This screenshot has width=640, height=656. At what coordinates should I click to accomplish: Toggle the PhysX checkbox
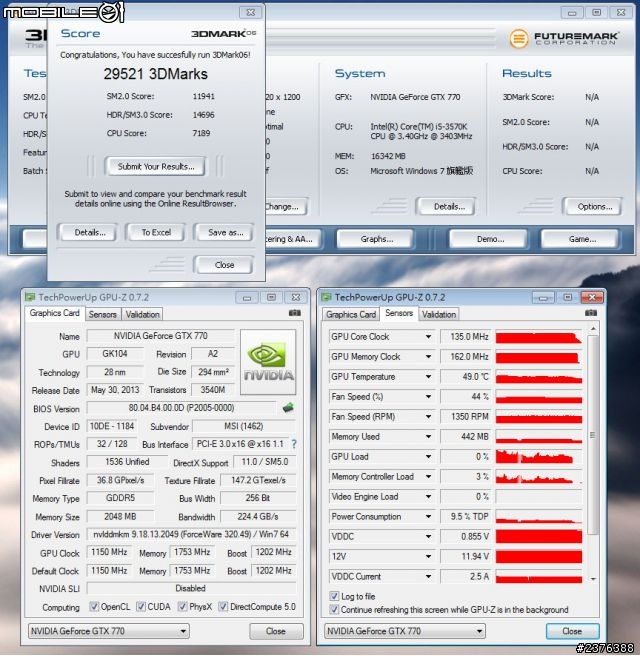click(182, 606)
